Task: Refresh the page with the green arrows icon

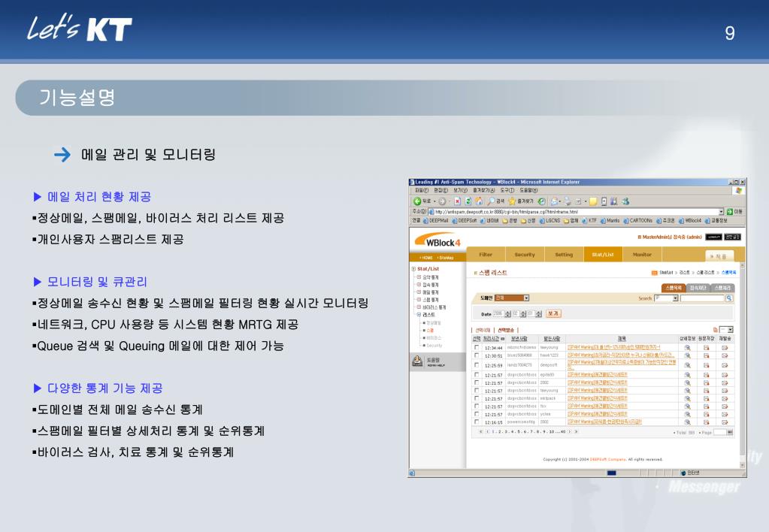Action: (x=468, y=201)
